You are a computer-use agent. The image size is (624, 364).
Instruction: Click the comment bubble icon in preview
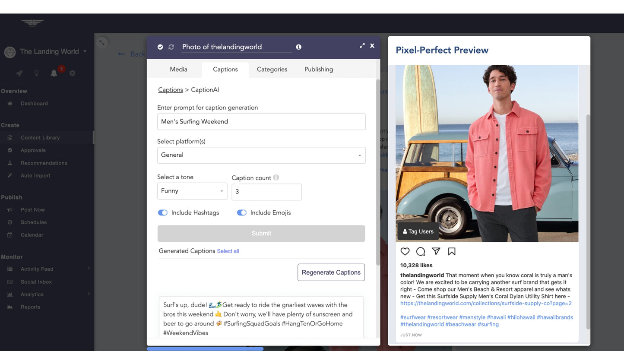click(x=420, y=251)
